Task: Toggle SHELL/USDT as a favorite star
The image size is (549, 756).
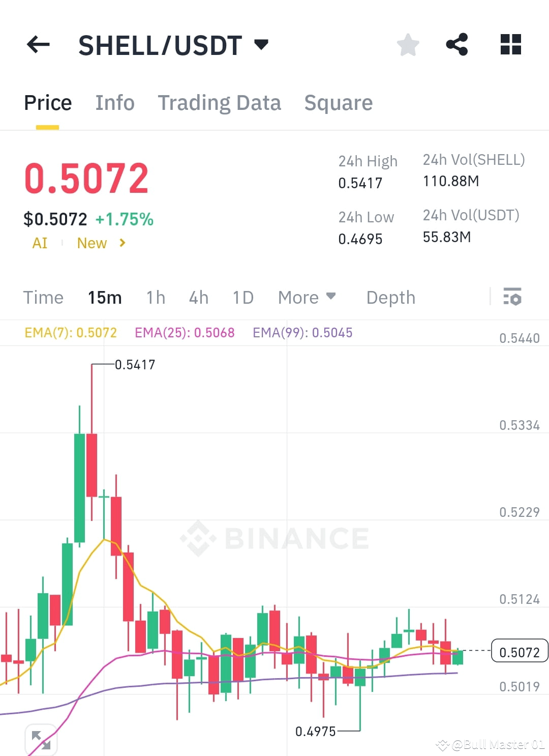Action: (408, 45)
